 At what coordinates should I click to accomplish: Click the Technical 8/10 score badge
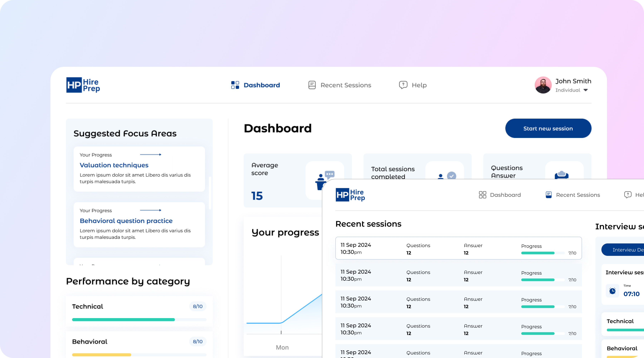197,306
